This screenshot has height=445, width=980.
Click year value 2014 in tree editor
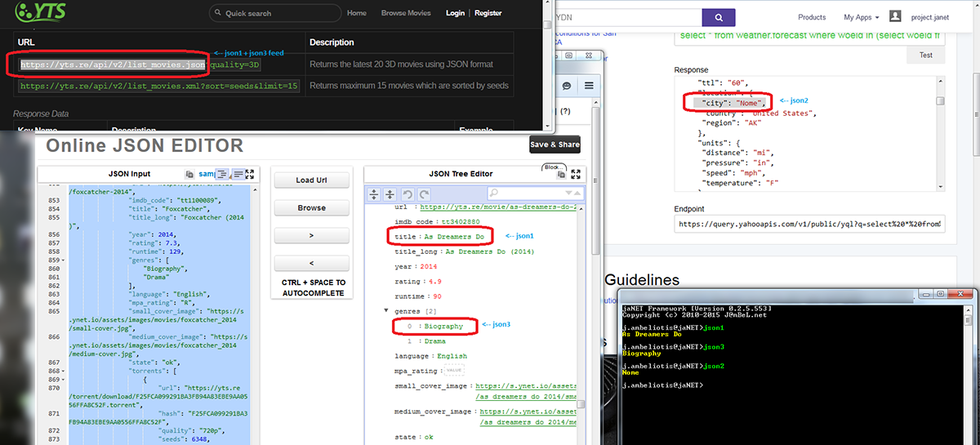pyautogui.click(x=427, y=266)
